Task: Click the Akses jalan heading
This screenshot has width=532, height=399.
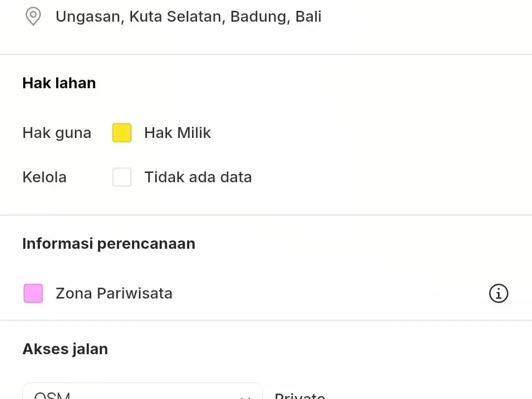Action: coord(65,349)
